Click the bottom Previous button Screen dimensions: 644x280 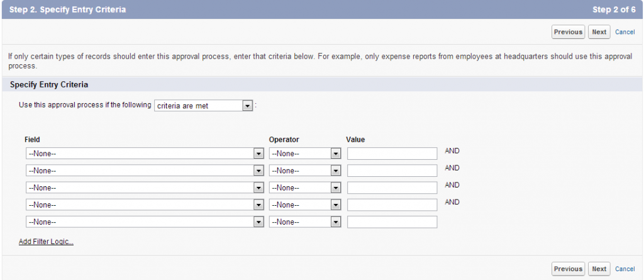tap(568, 269)
